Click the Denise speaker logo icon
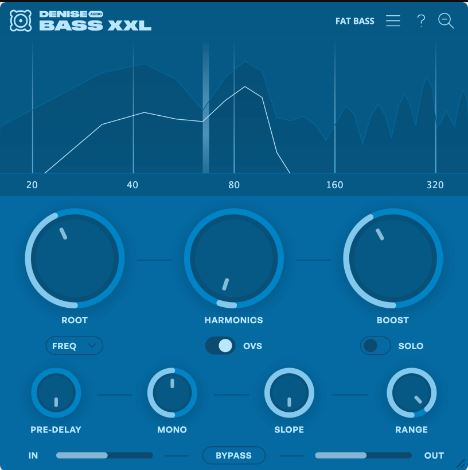This screenshot has height=470, width=468. tap(21, 21)
